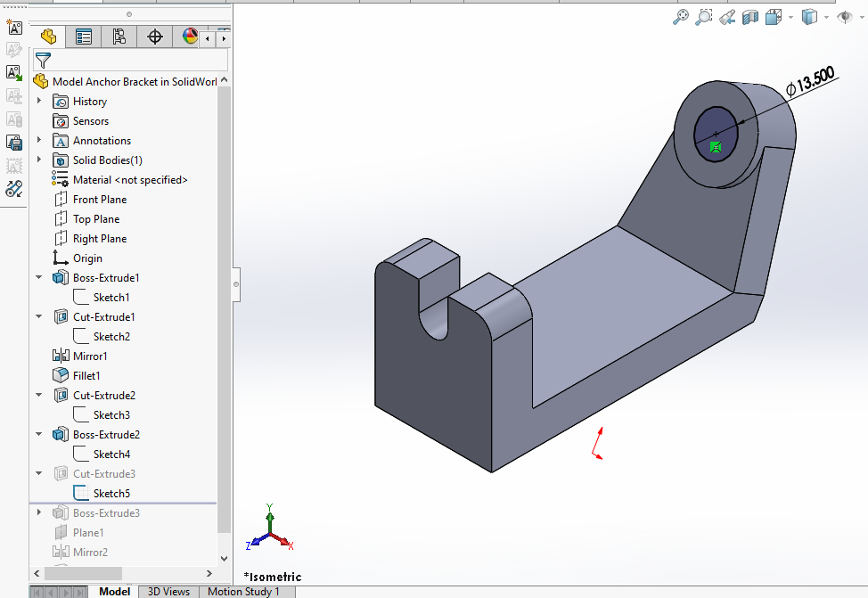The image size is (868, 598).
Task: Expand the Solid Bodies(1) folder
Action: click(x=39, y=160)
